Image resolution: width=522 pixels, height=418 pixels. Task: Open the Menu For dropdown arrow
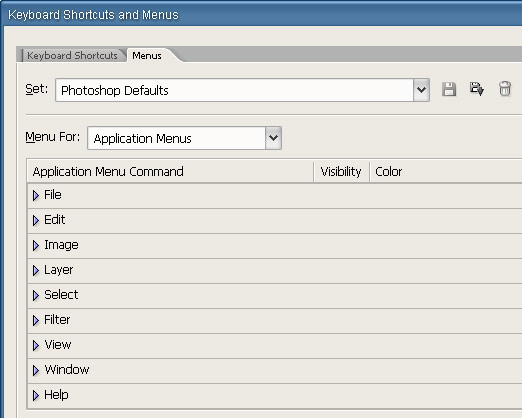[x=273, y=138]
